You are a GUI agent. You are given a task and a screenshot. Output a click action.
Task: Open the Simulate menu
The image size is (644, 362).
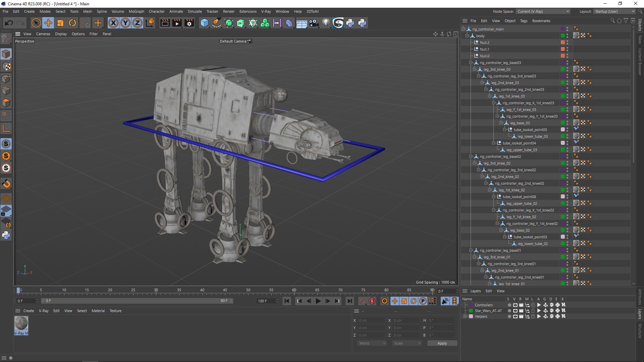(195, 11)
